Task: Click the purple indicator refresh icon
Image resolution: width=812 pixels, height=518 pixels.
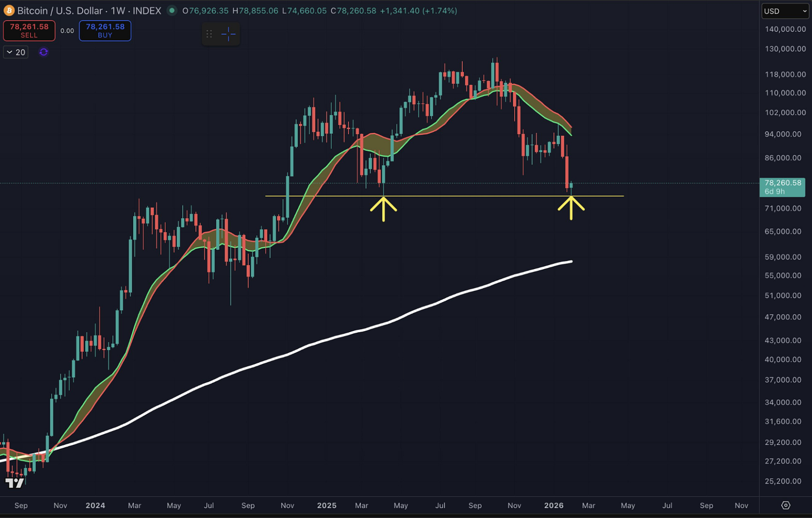Action: (43, 52)
